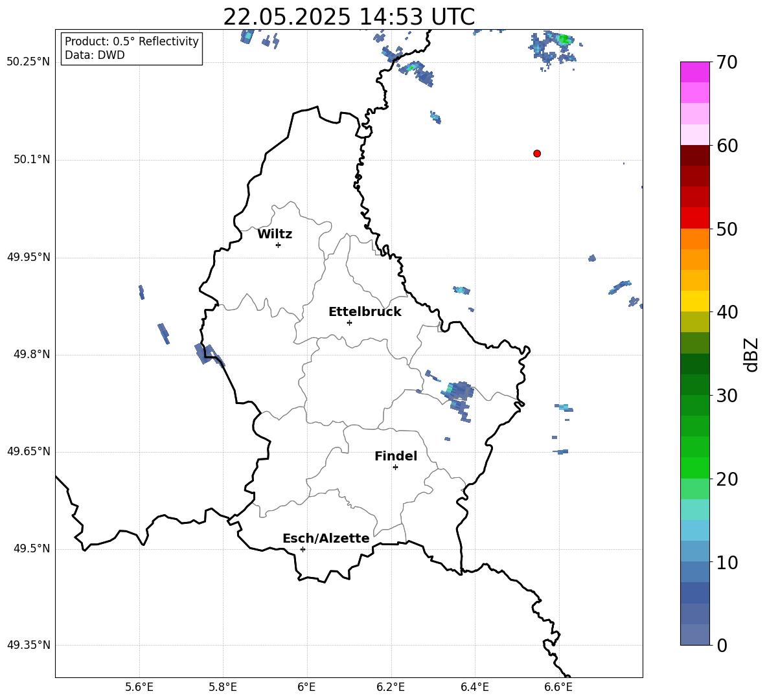Click the 50.25°N latitude label
767x700 pixels.
29,62
